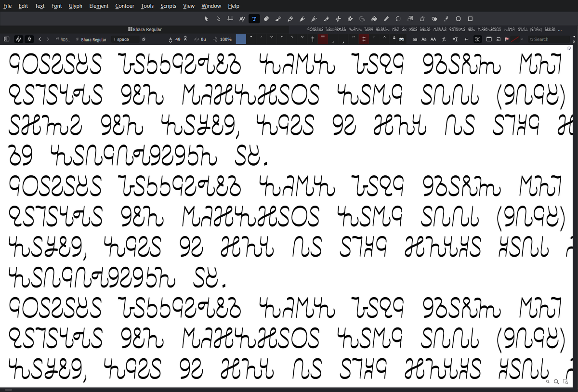Select the Text T tool
The width and height of the screenshot is (578, 392).
click(x=254, y=19)
